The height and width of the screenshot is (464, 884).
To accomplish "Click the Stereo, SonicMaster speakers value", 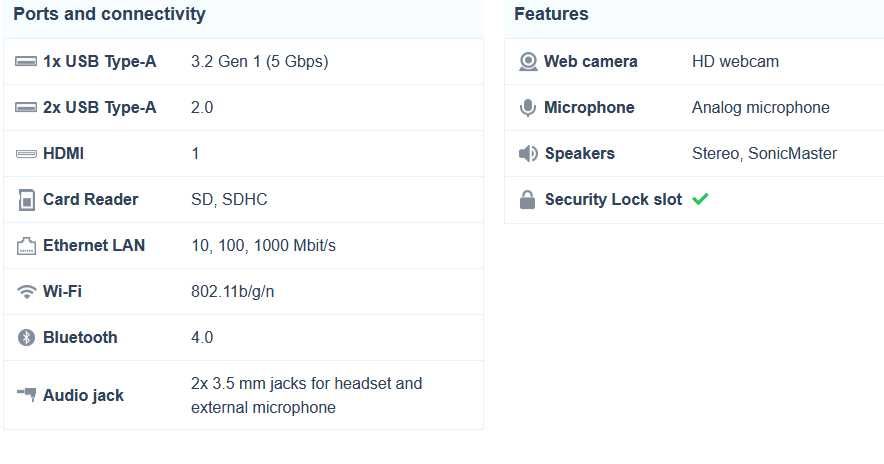I will pos(764,154).
